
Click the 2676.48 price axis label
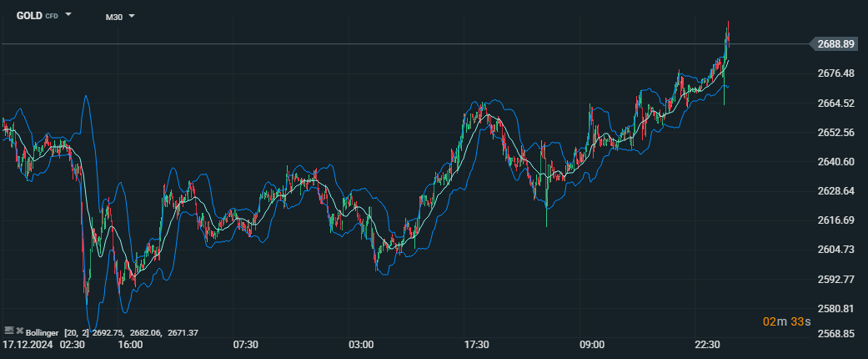click(x=837, y=73)
